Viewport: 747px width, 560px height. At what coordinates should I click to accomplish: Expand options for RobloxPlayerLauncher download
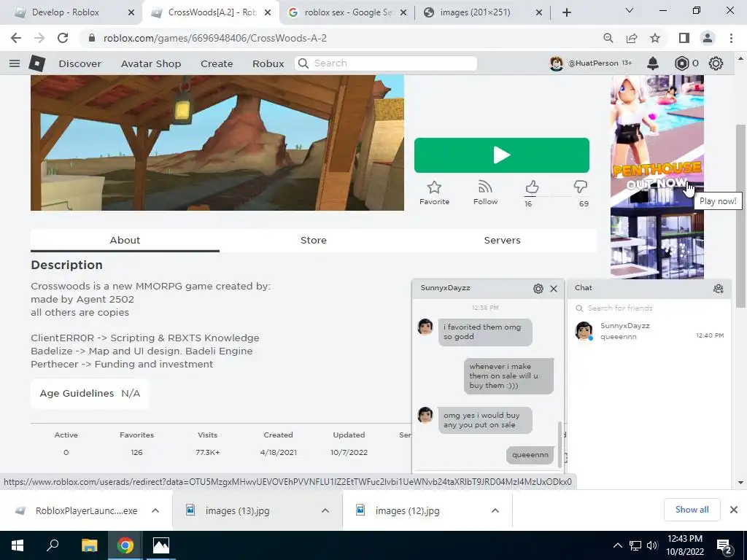pos(155,510)
